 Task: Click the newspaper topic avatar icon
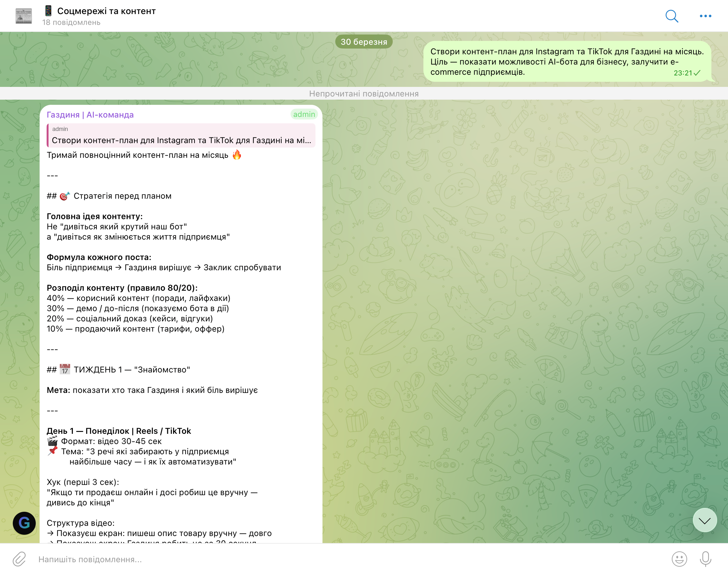24,16
